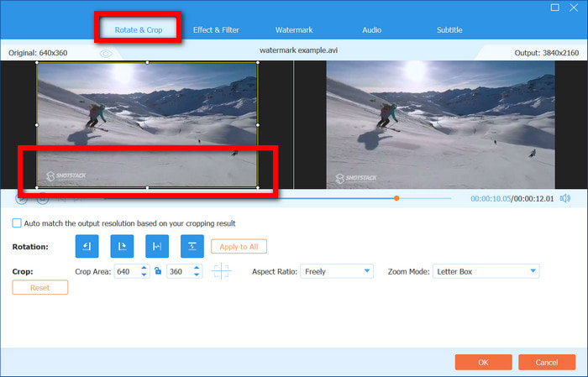The height and width of the screenshot is (377, 588).
Task: Open the Audio tab
Action: (371, 30)
